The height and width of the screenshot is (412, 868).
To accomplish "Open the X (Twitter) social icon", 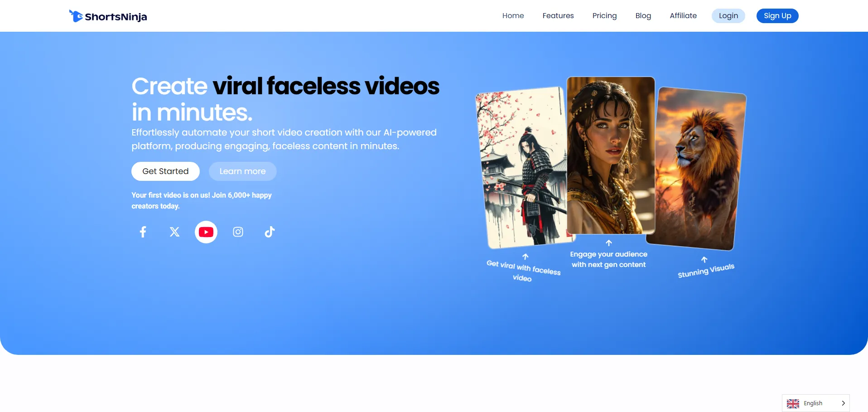I will click(174, 232).
